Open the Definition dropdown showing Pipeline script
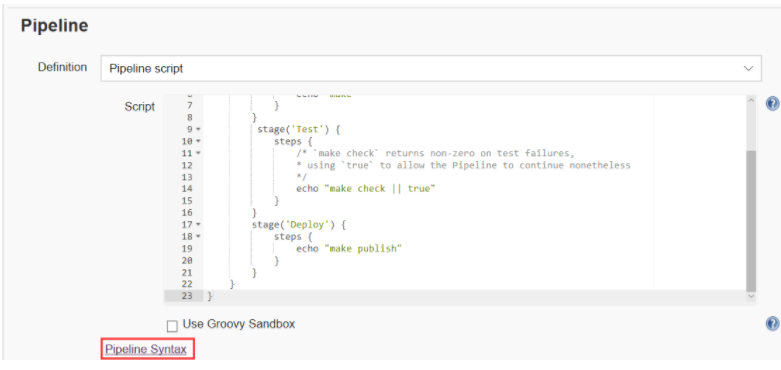The height and width of the screenshot is (370, 781). pos(431,68)
